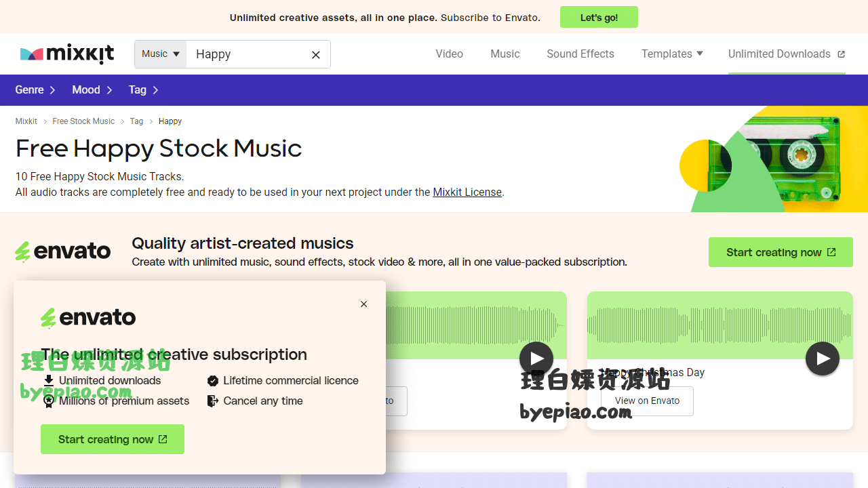Click the middle track waveform
The height and width of the screenshot is (488, 868).
click(476, 325)
